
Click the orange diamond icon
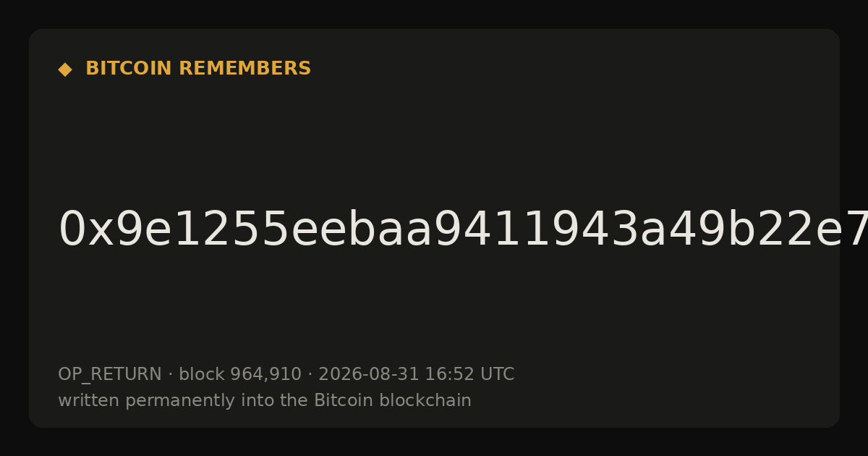coord(65,69)
